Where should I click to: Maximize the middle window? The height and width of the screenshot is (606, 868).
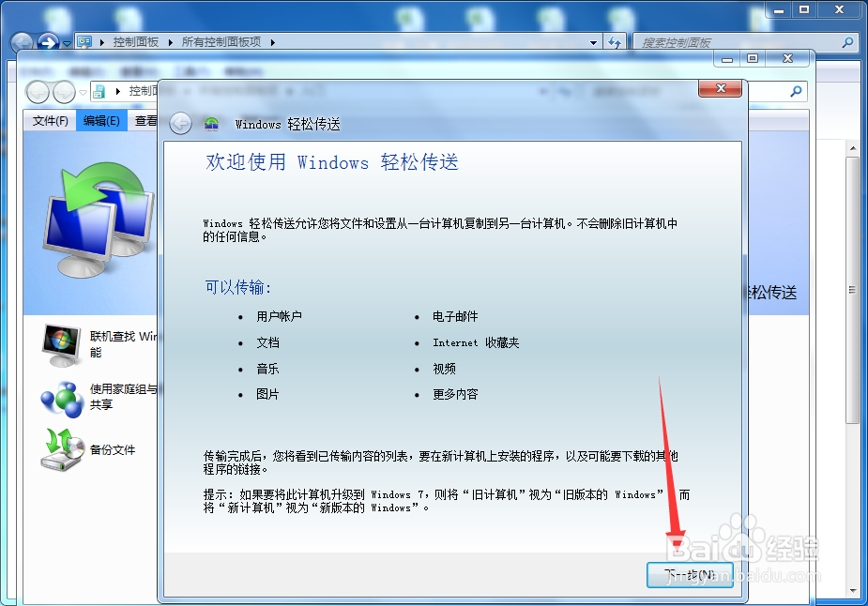753,58
